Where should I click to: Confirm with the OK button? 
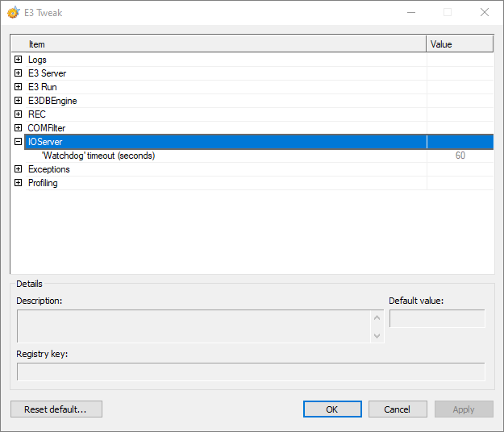pyautogui.click(x=332, y=409)
